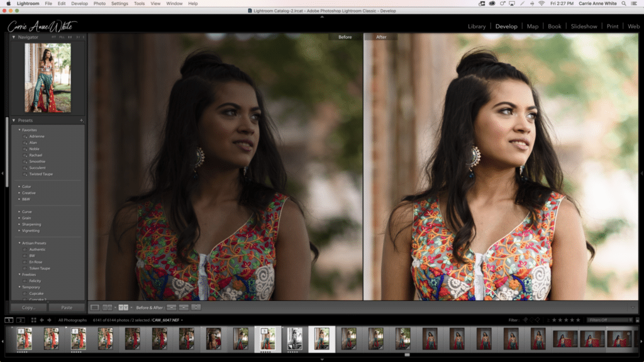Viewport: 644px width, 362px height.
Task: Filter by flagged status first flag icon
Action: tap(525, 320)
